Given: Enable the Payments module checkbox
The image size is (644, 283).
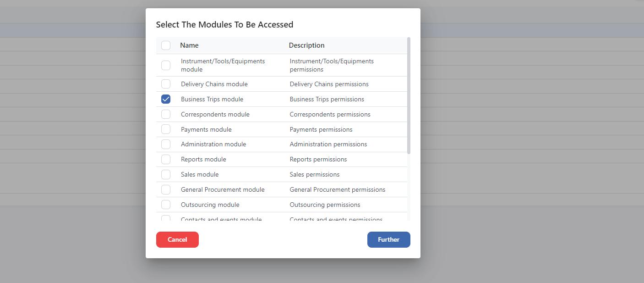Looking at the screenshot, I should click(166, 129).
